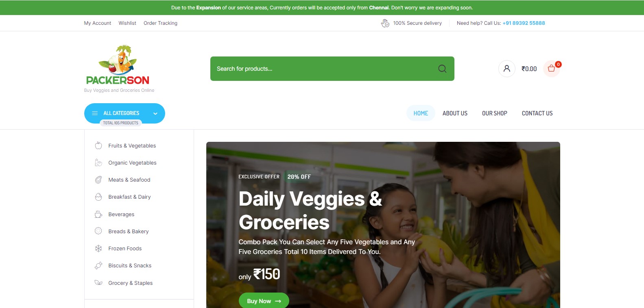The image size is (644, 308).
Task: Go to Our Shop menu
Action: 495,113
